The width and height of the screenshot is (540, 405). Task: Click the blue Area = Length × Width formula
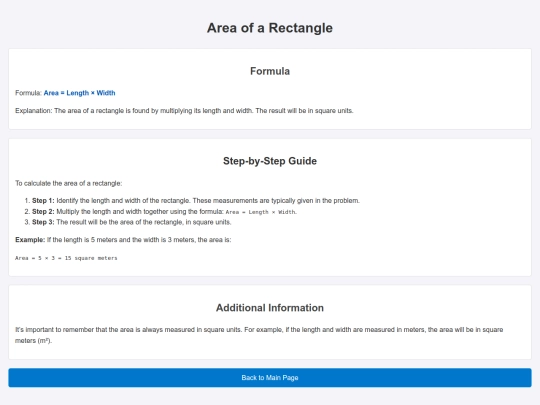[x=79, y=93]
